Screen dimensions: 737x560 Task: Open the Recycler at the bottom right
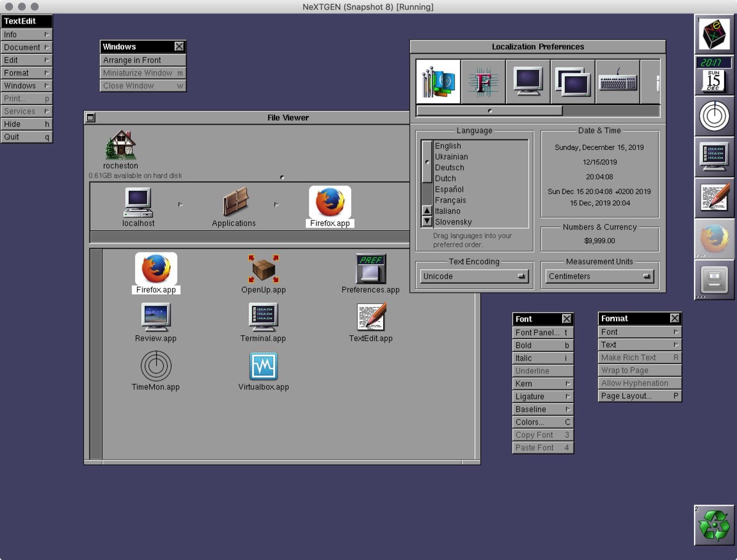[x=714, y=525]
